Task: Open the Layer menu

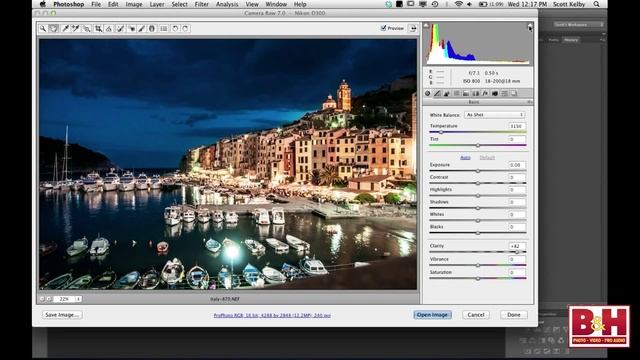Action: [x=157, y=4]
